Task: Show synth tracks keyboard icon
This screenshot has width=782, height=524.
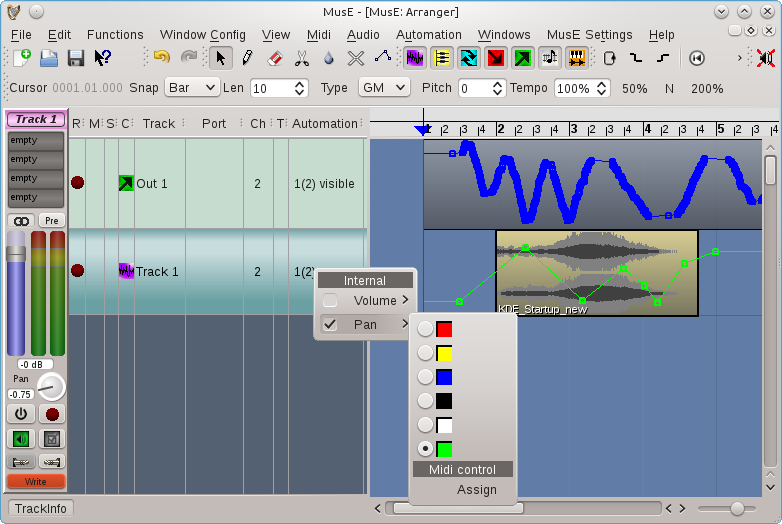Action: tap(577, 58)
